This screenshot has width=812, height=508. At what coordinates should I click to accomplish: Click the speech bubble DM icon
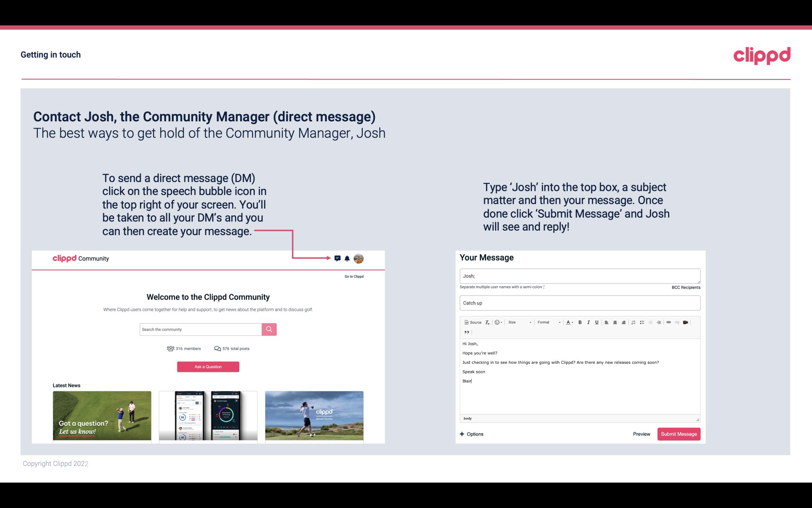(x=338, y=259)
